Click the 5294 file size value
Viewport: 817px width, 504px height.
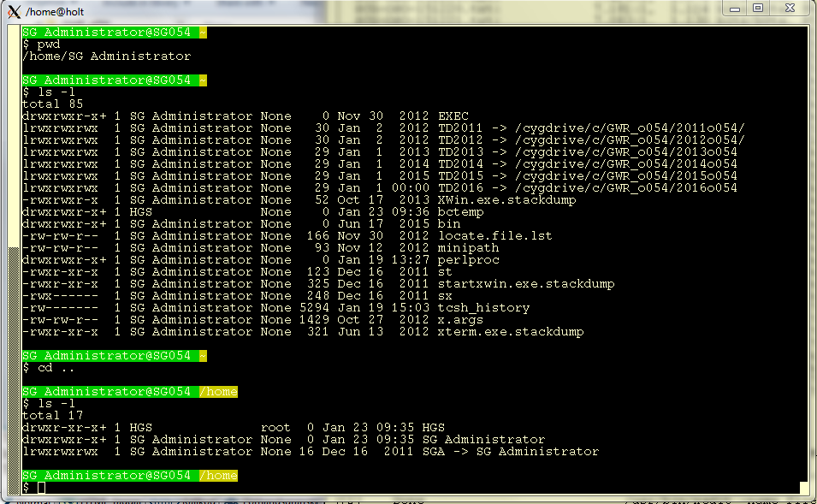click(x=314, y=307)
